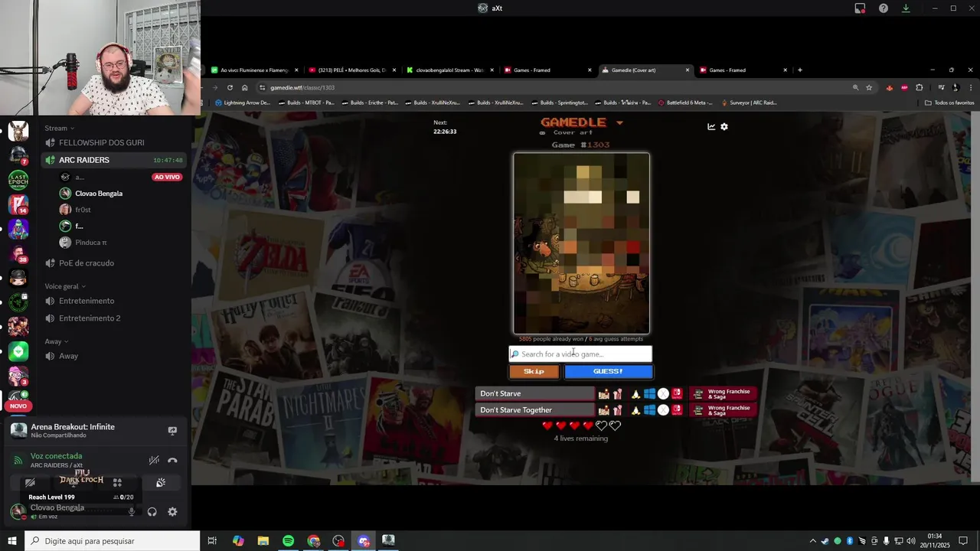Viewport: 980px width, 551px height.
Task: Toggle Discord noise suppression icon
Action: pyautogui.click(x=154, y=460)
